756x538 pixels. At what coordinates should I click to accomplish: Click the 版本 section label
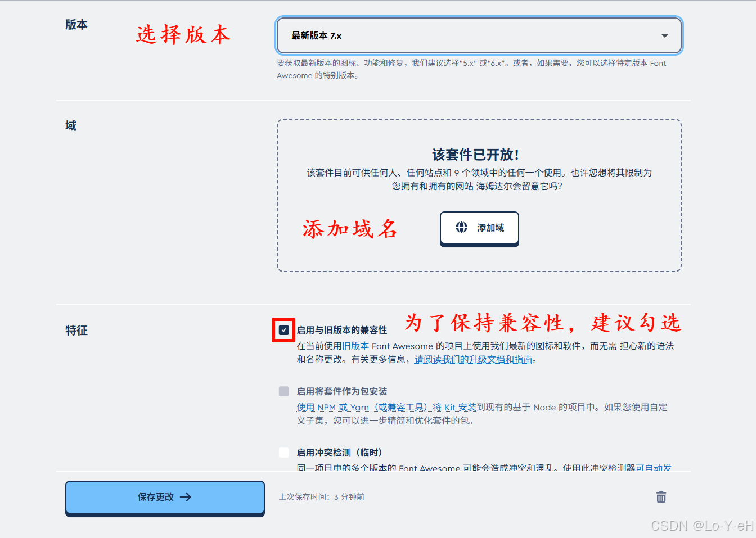point(76,25)
